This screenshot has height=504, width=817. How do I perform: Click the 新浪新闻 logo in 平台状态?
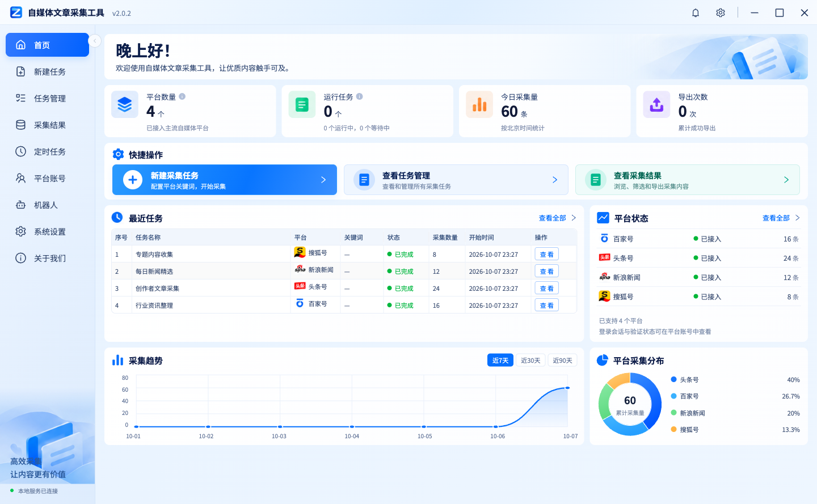tap(605, 277)
